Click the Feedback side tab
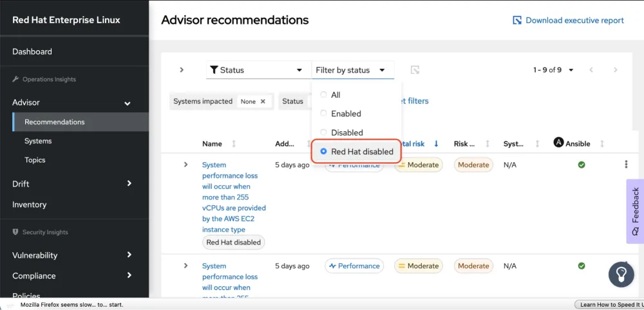This screenshot has height=310, width=644. (635, 211)
